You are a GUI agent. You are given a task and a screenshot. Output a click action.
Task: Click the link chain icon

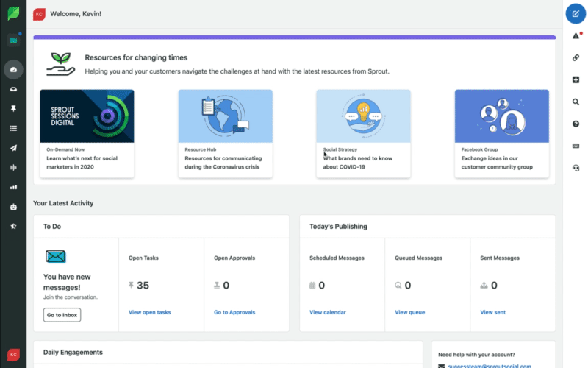pyautogui.click(x=576, y=57)
